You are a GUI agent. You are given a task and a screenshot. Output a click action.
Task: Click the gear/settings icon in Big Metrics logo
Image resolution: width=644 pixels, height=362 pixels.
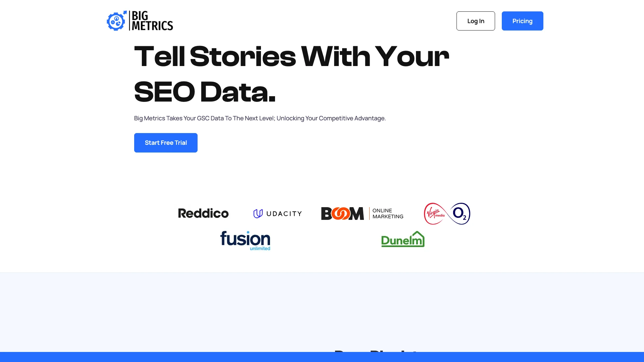[x=116, y=21]
